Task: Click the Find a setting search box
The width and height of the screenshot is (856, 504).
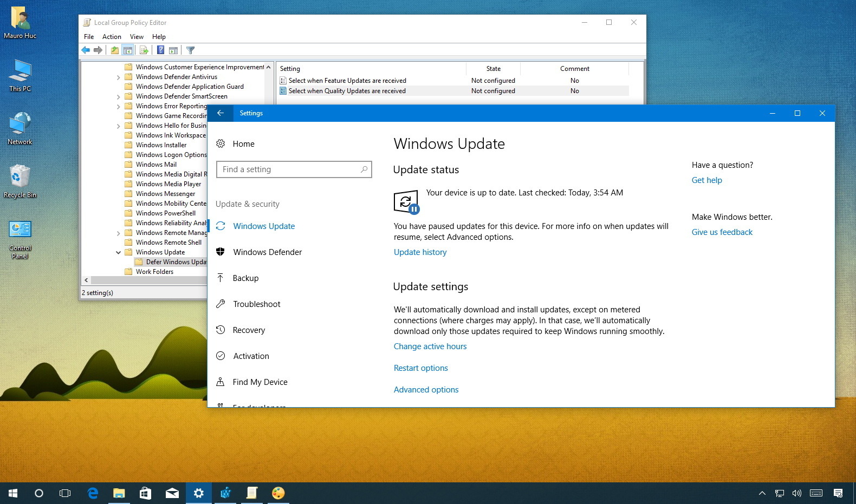Action: click(x=294, y=169)
